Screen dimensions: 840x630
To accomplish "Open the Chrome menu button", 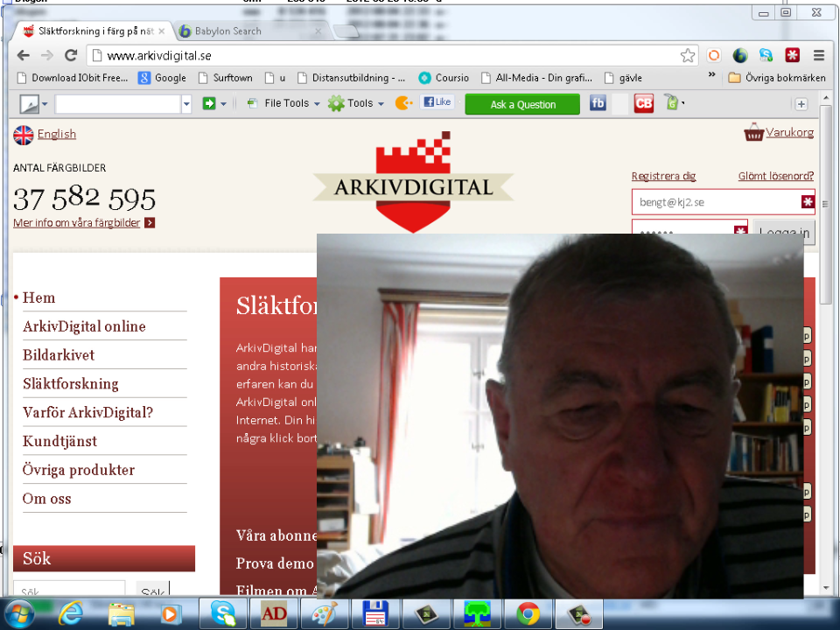I will pos(819,55).
